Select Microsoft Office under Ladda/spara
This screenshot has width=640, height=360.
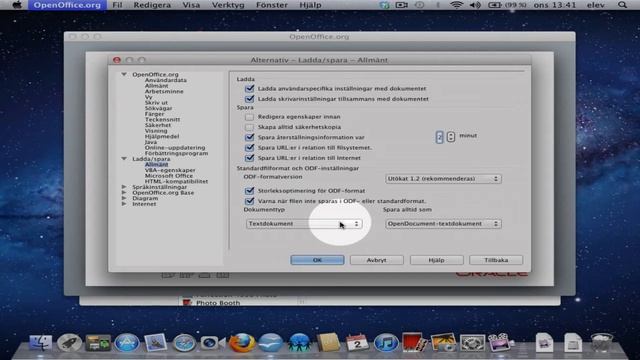point(169,176)
